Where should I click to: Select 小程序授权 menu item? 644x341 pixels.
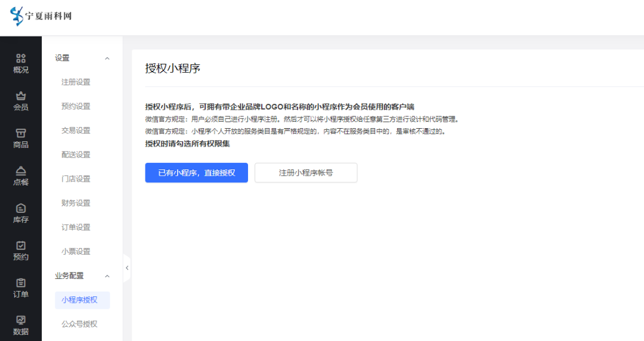click(x=82, y=300)
